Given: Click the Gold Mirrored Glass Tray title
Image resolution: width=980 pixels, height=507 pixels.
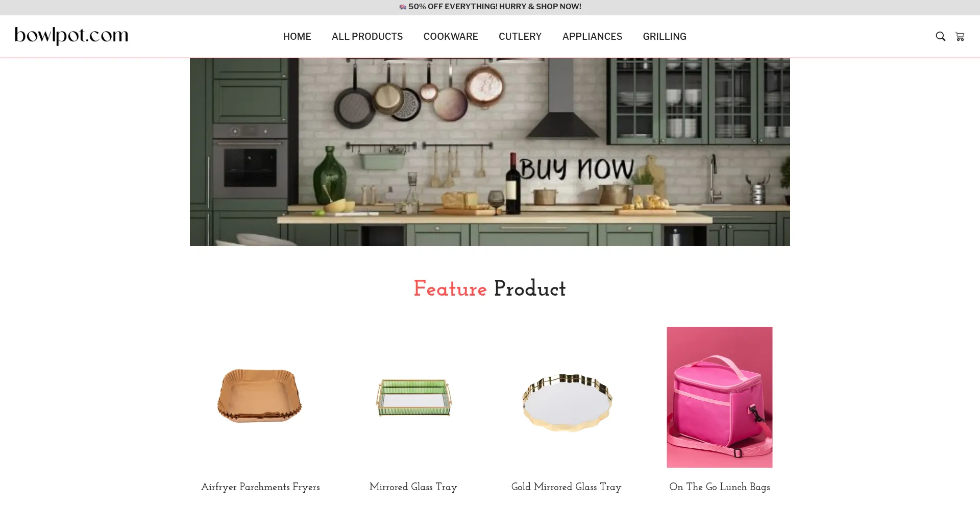Looking at the screenshot, I should point(567,487).
